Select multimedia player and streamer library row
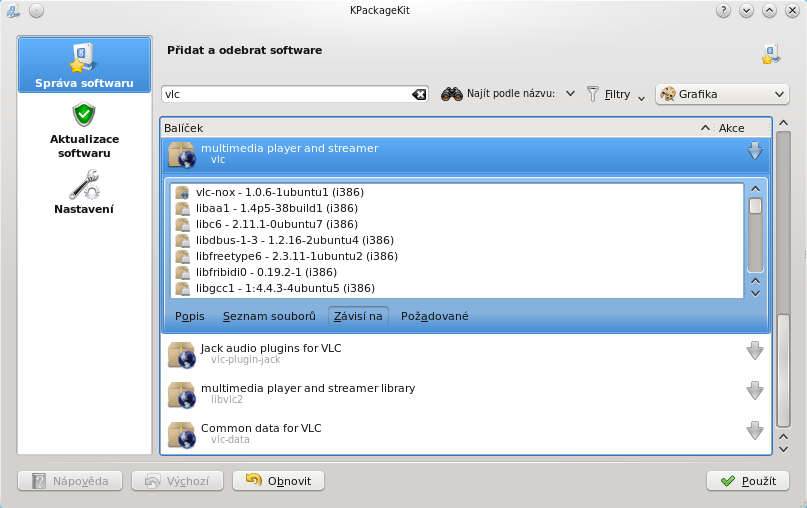This screenshot has width=807, height=508. [466, 394]
